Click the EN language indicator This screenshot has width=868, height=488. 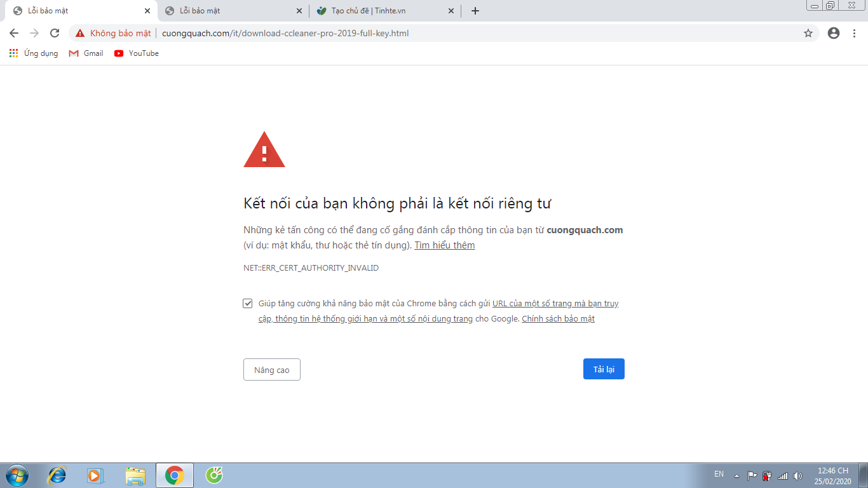click(x=719, y=474)
